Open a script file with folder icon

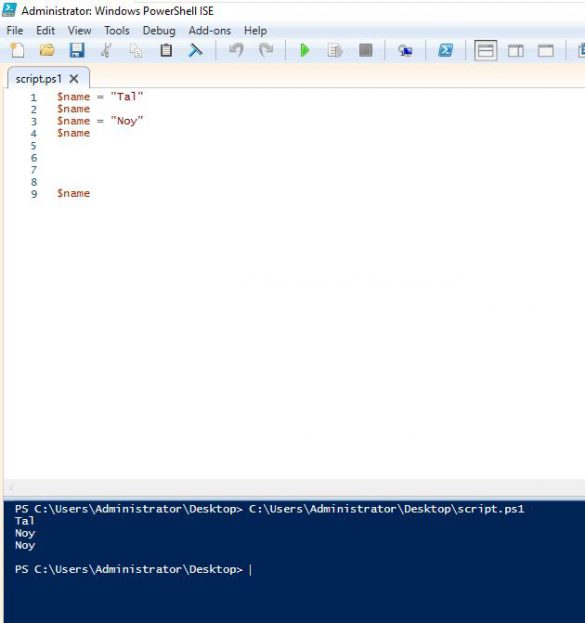pyautogui.click(x=47, y=50)
